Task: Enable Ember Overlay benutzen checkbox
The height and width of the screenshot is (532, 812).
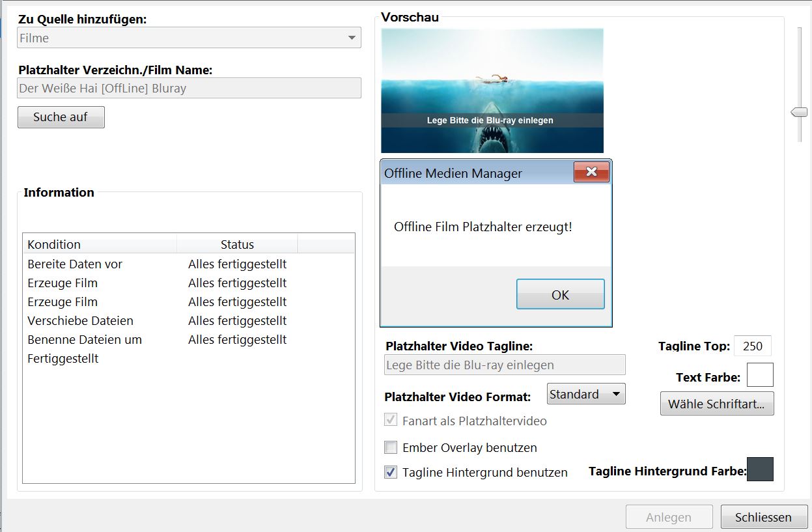Action: 391,447
